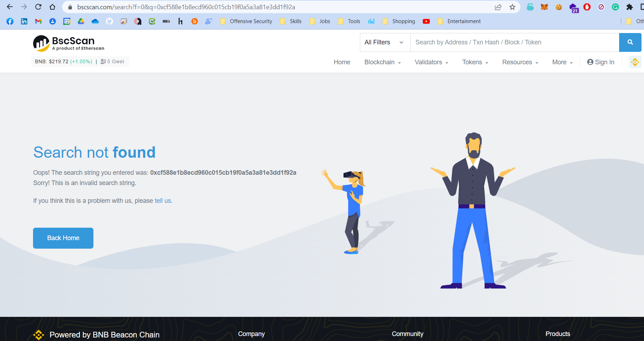Click the Back Home button
Screen dimensions: 644x341
pyautogui.click(x=63, y=238)
